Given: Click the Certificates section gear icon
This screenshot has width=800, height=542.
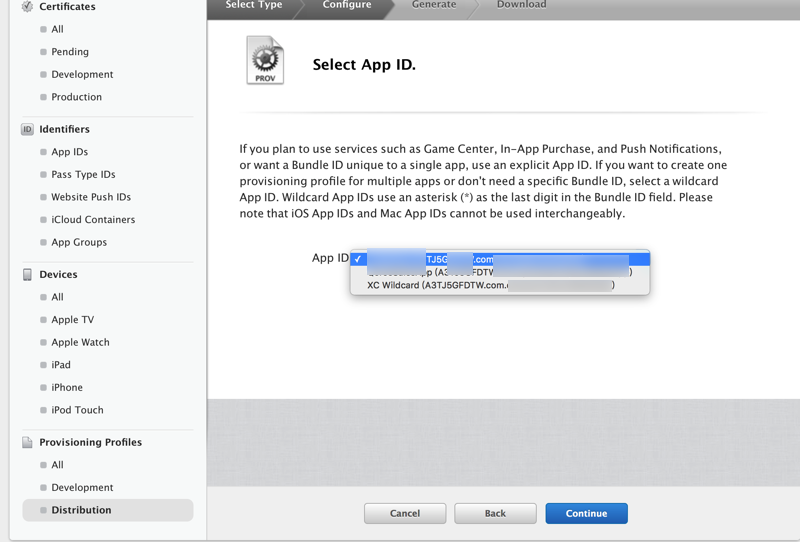Looking at the screenshot, I should coord(27,6).
